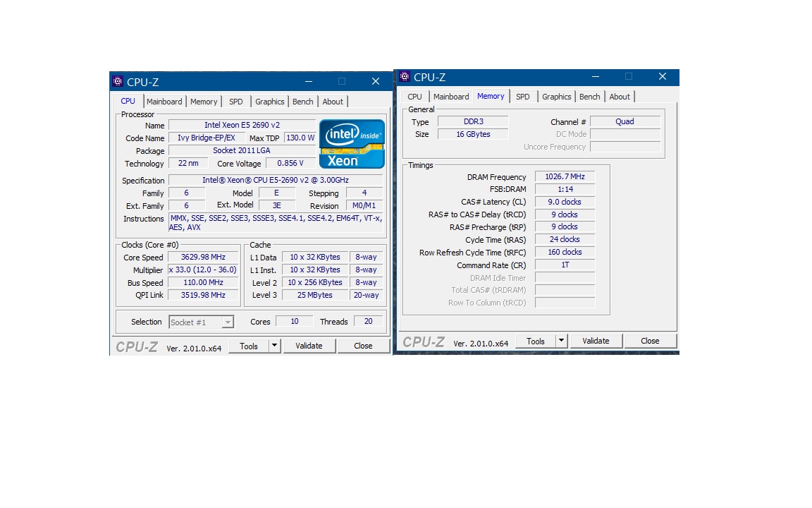This screenshot has height=508, width=812.
Task: Click Cores count value '10'
Action: click(294, 322)
